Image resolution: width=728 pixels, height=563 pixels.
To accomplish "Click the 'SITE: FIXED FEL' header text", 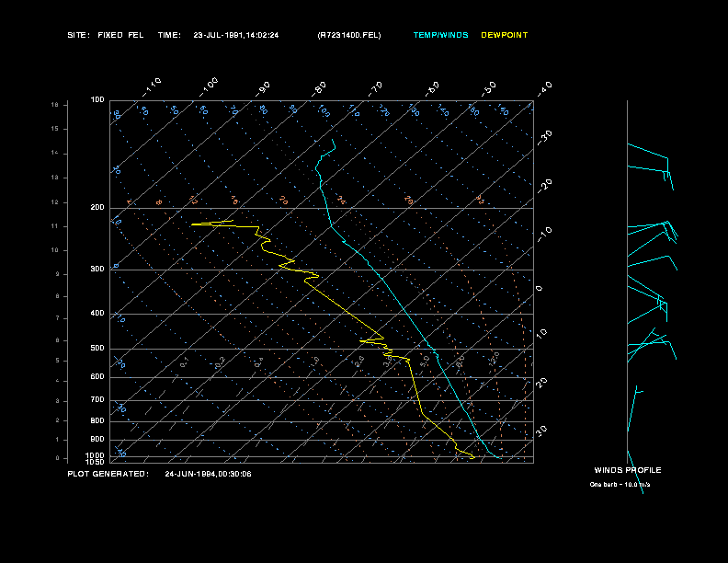I will 106,35.
